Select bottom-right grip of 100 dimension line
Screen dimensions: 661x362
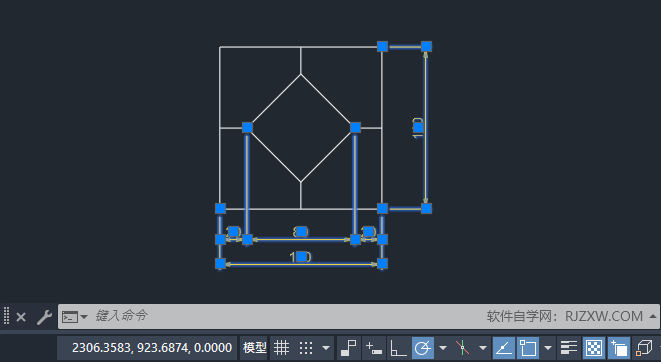pyautogui.click(x=382, y=264)
